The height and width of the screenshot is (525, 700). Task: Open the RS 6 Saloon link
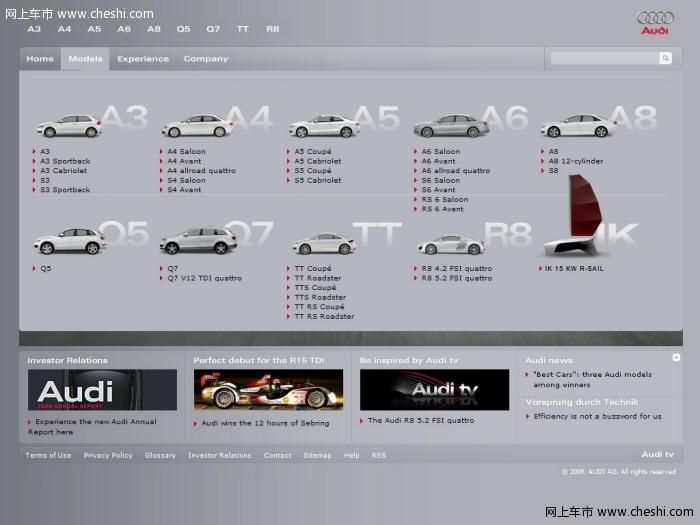pos(445,200)
